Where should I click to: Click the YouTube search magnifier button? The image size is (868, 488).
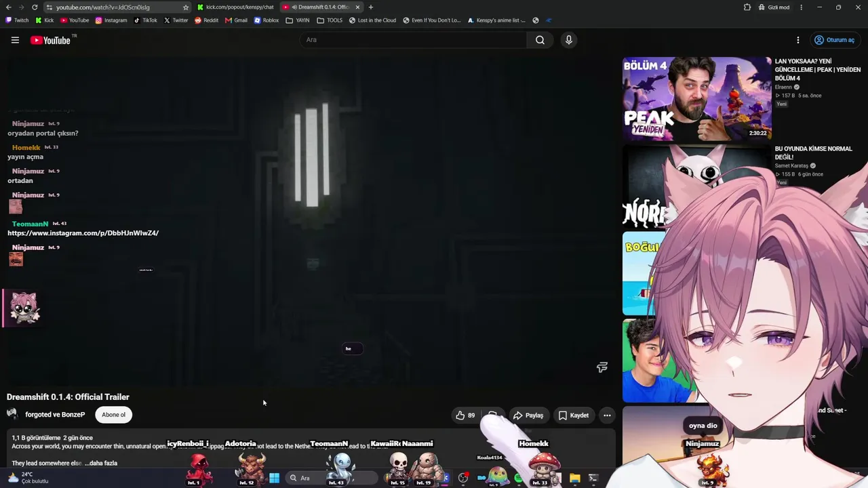click(x=540, y=40)
